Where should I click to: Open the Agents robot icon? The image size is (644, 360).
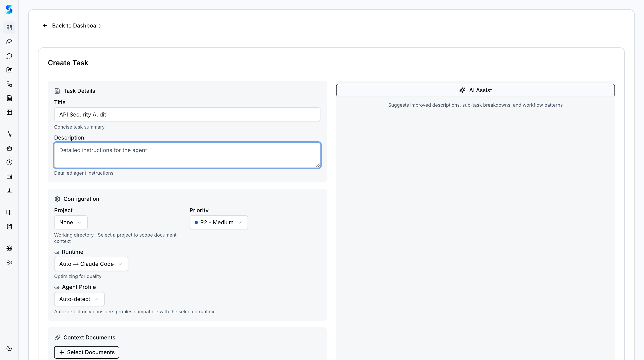click(x=9, y=148)
